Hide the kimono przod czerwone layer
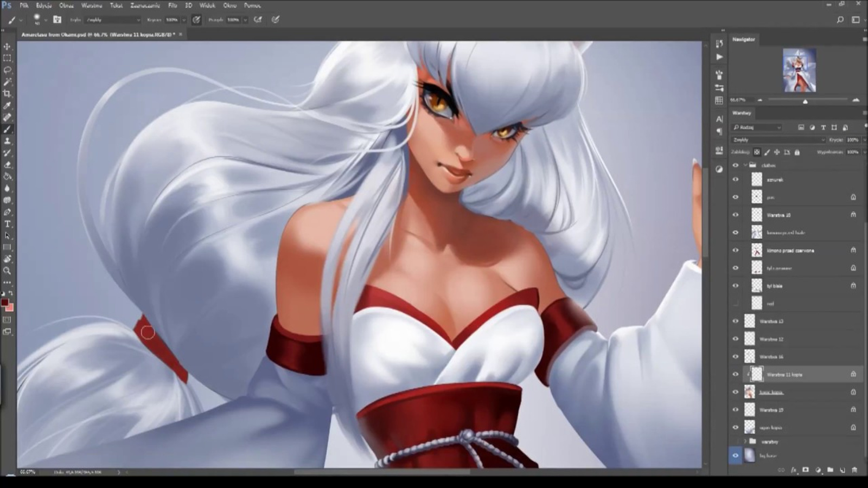Image resolution: width=868 pixels, height=488 pixels. click(x=736, y=251)
